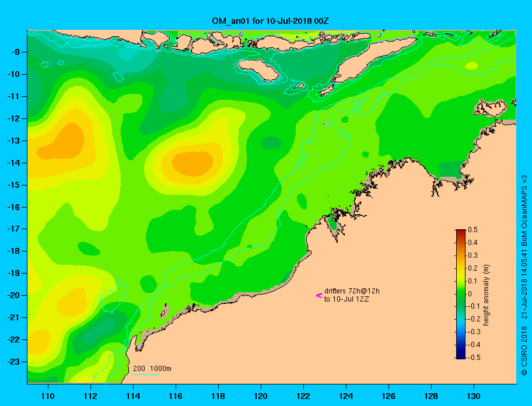The height and width of the screenshot is (406, 532).
Task: Click the 'to 10-Jul 12Z' legend line
Action: click(346, 299)
